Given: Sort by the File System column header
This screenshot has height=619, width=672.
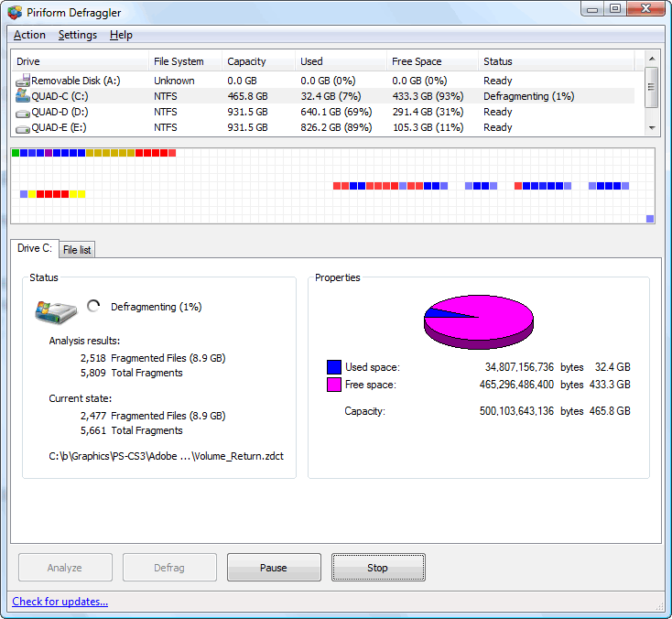Looking at the screenshot, I should pyautogui.click(x=185, y=61).
